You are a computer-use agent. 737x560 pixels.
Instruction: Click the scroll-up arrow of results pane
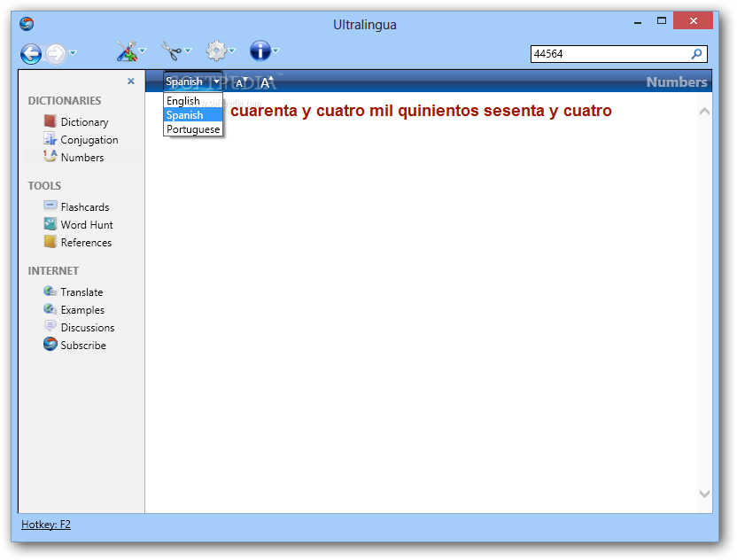pyautogui.click(x=704, y=112)
